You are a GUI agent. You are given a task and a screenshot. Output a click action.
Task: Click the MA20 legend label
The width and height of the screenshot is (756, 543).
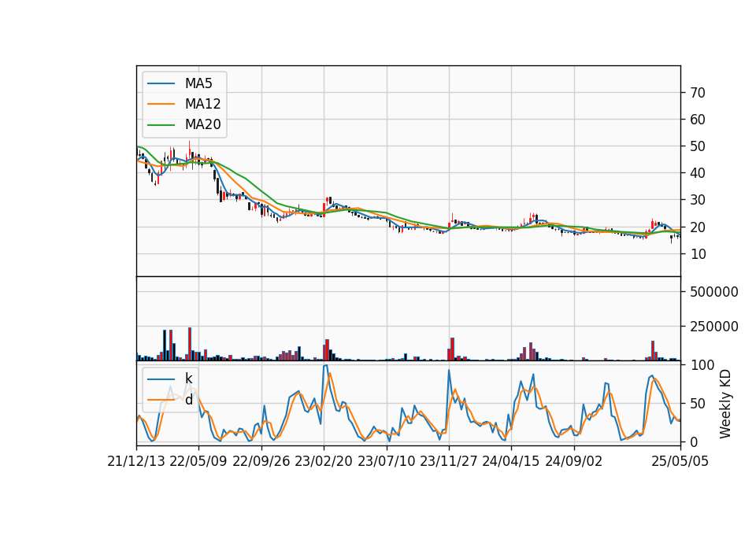pyautogui.click(x=202, y=124)
